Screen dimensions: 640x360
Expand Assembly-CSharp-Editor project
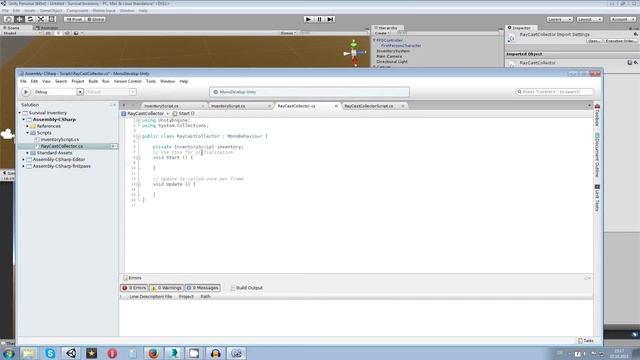click(24, 160)
